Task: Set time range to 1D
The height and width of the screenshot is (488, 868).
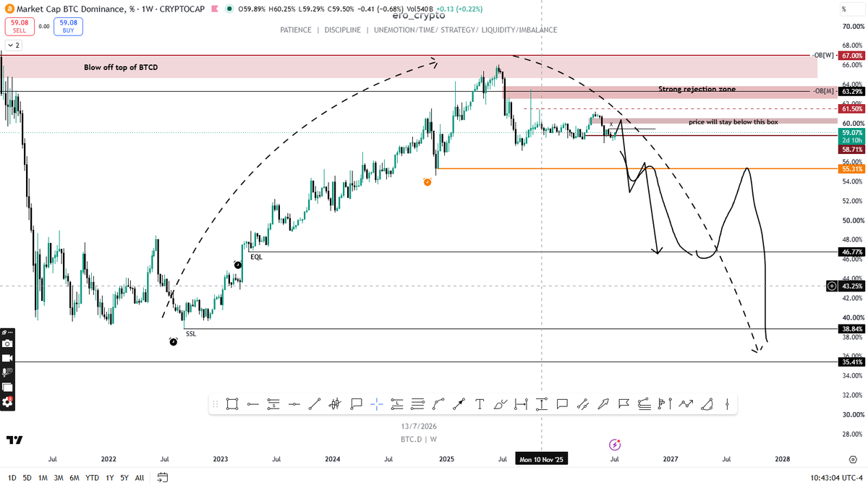Action: [x=12, y=477]
